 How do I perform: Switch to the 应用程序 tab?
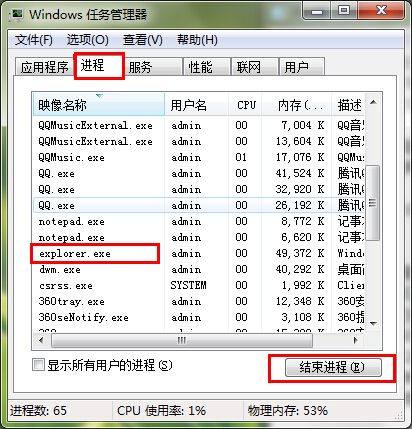point(44,67)
